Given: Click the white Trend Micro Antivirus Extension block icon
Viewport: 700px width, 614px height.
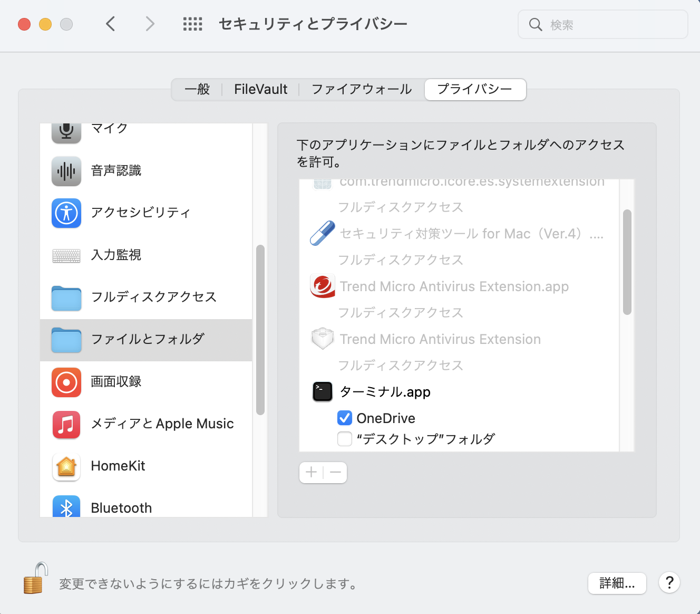Looking at the screenshot, I should coord(323,339).
